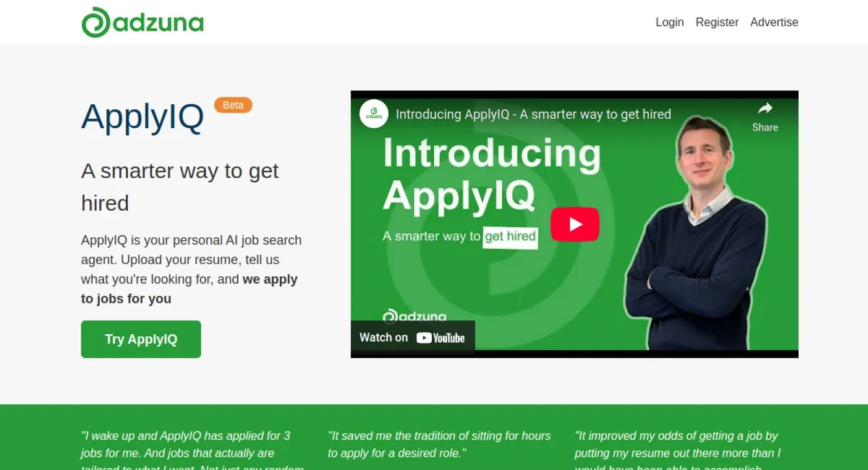Click the Try ApplyIQ button
The image size is (868, 470).
click(x=141, y=339)
